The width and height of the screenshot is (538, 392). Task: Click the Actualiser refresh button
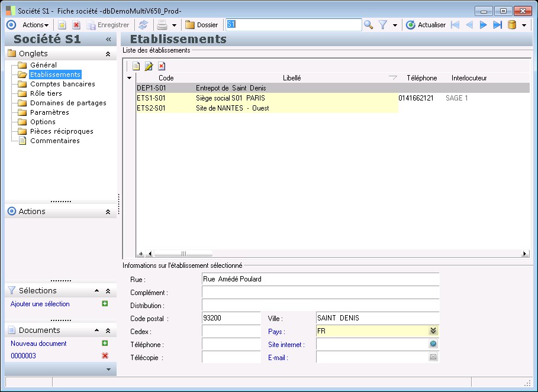pyautogui.click(x=426, y=25)
